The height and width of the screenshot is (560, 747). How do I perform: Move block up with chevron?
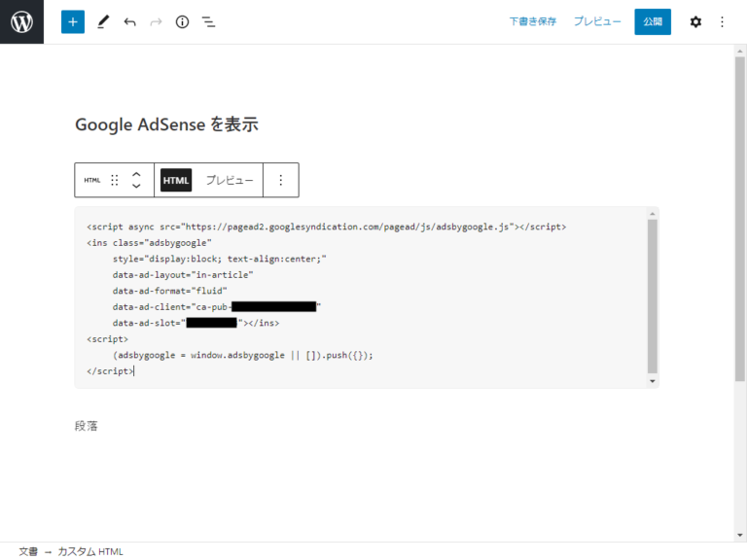pos(136,174)
